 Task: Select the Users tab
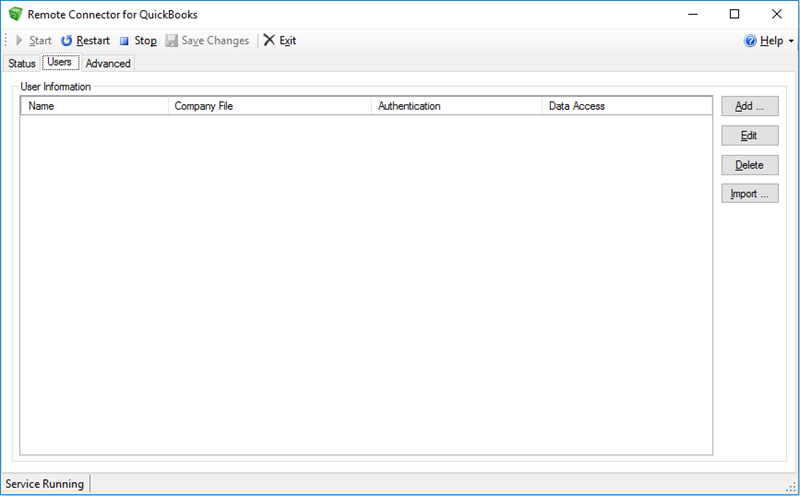60,62
